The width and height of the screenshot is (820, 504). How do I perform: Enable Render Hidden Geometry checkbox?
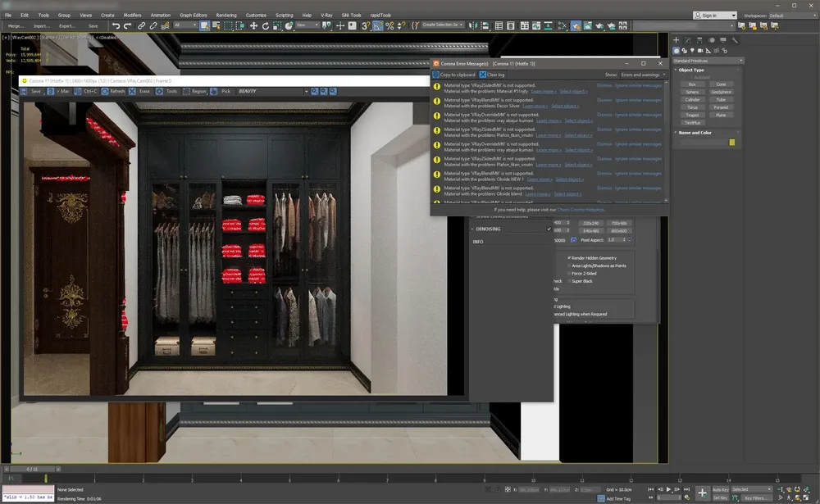pos(569,258)
